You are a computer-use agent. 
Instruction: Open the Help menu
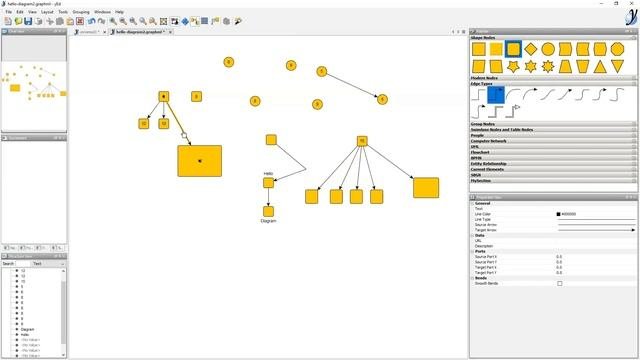(x=119, y=12)
